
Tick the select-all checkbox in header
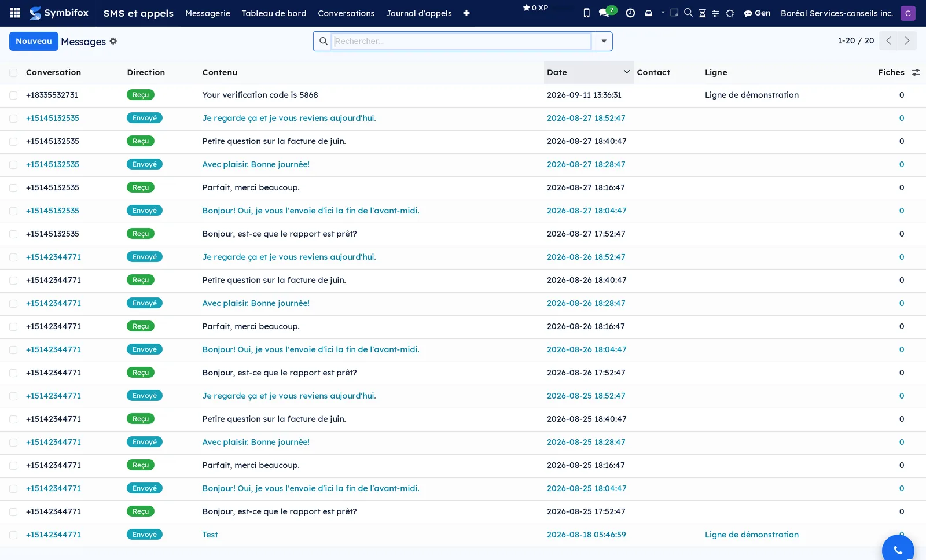pyautogui.click(x=13, y=73)
